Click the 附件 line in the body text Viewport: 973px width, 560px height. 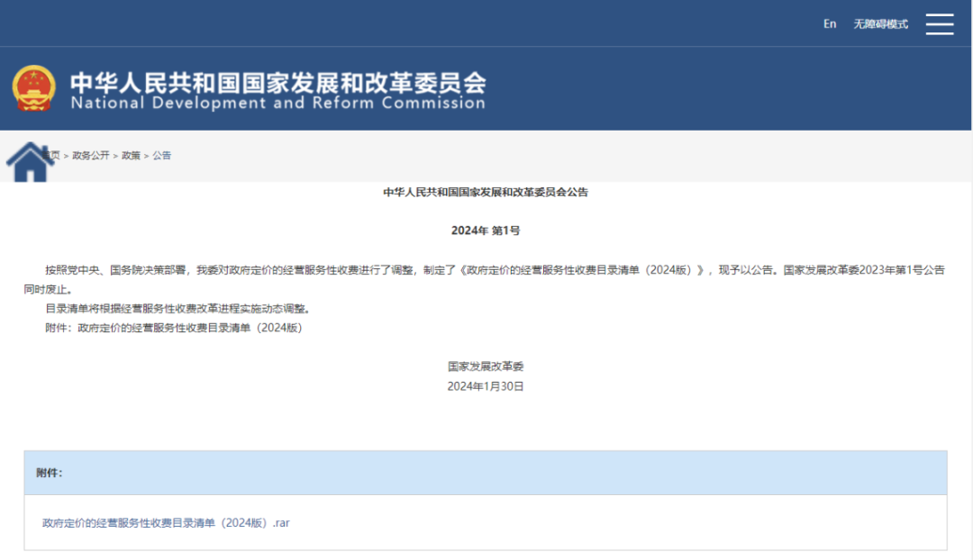[x=174, y=328]
